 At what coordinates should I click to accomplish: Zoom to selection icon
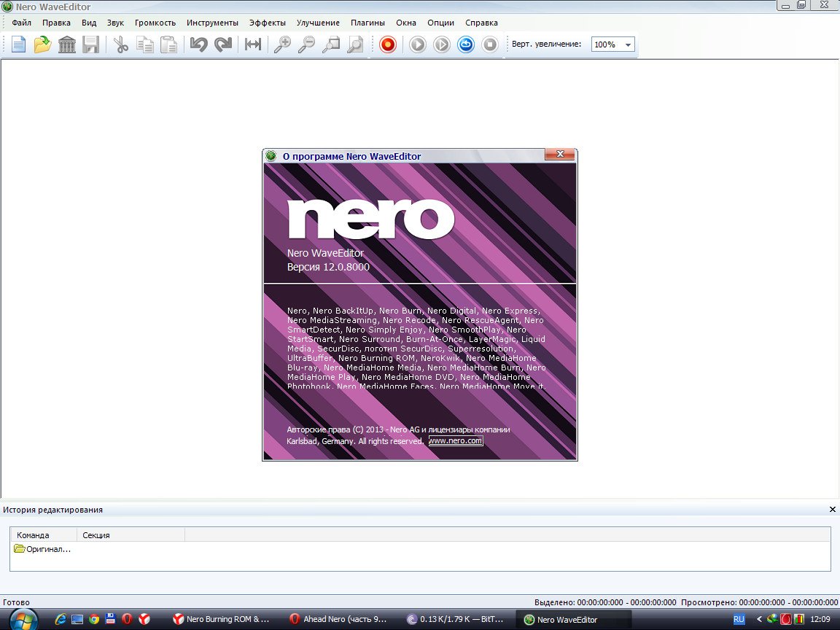[331, 44]
